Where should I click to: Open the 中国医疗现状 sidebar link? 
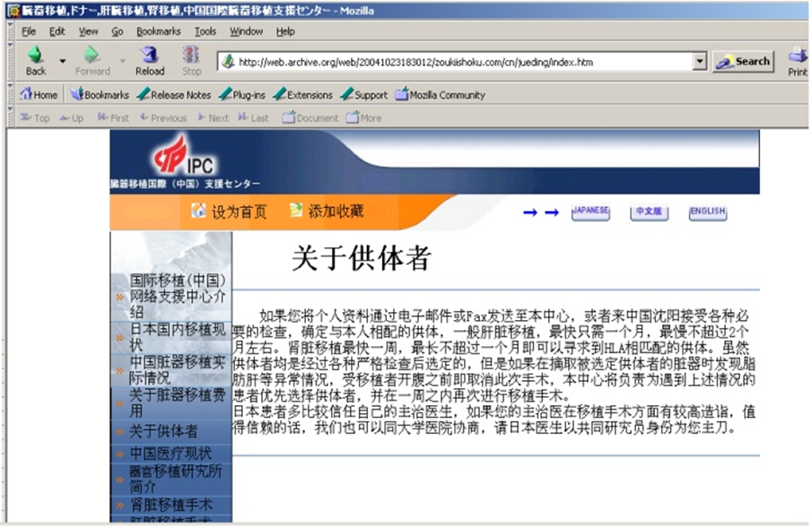[170, 453]
